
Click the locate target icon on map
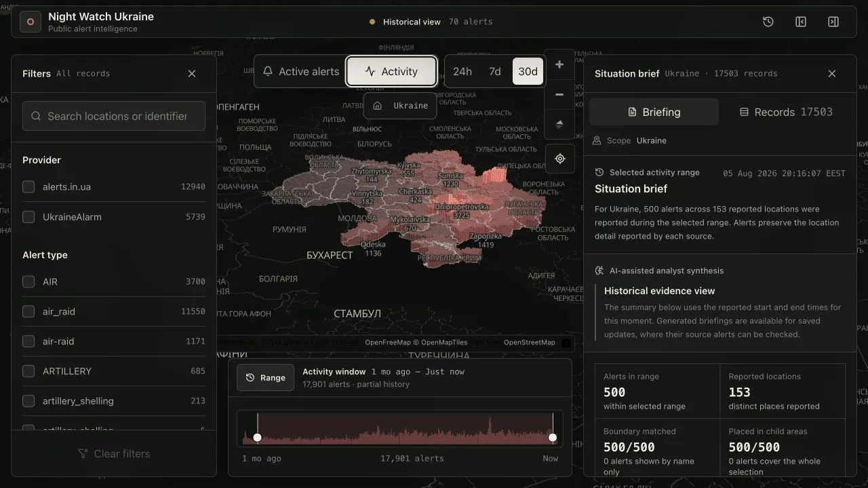tap(559, 159)
